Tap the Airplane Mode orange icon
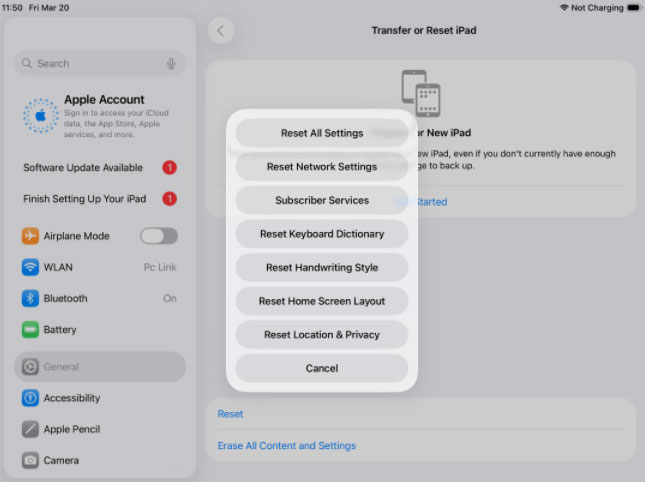 30,236
